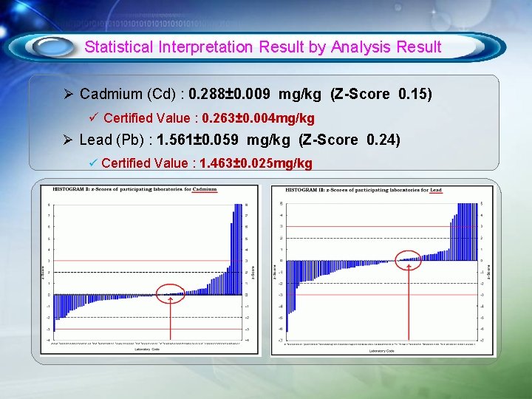Click the Lead histogram title text
Viewport: 532px width, 399px height.
point(364,190)
